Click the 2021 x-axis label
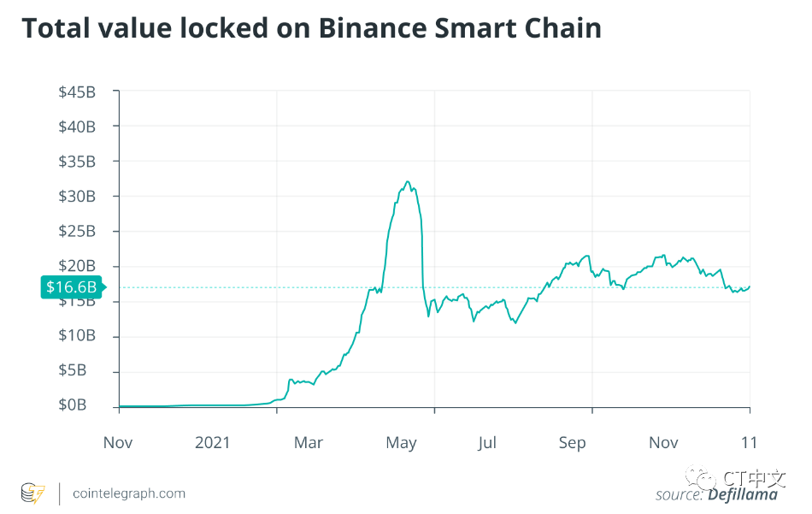Screen dimensions: 812x514 (212, 442)
